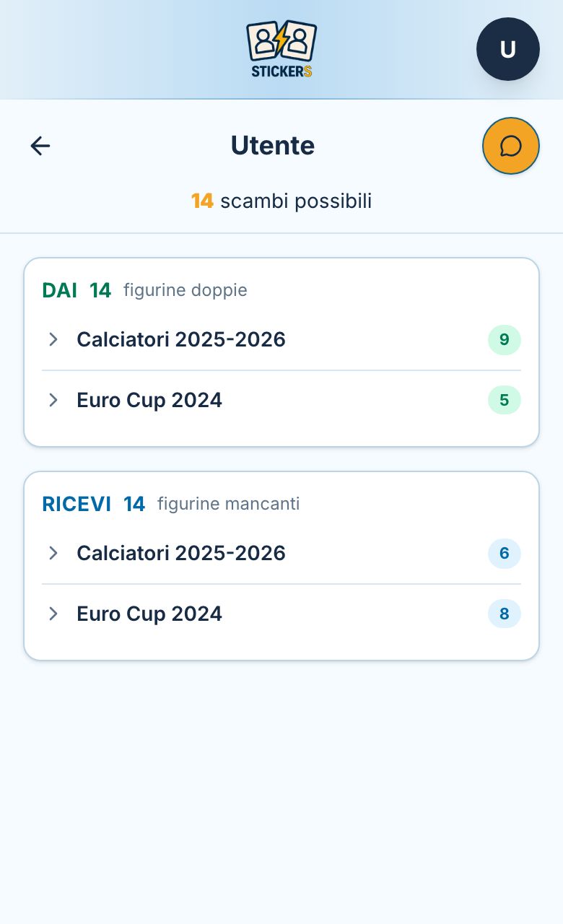Click the Stickers logo in the header
Screen dimensions: 563x924
pos(281,49)
